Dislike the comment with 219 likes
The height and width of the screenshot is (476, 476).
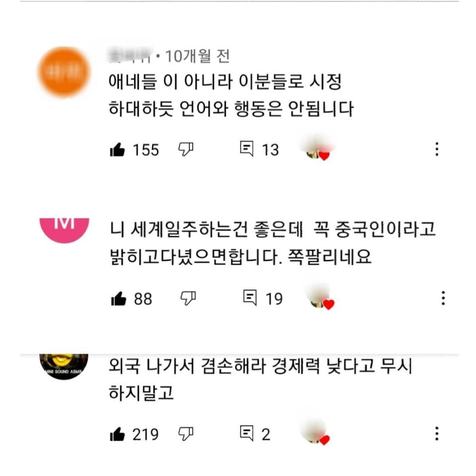(186, 433)
